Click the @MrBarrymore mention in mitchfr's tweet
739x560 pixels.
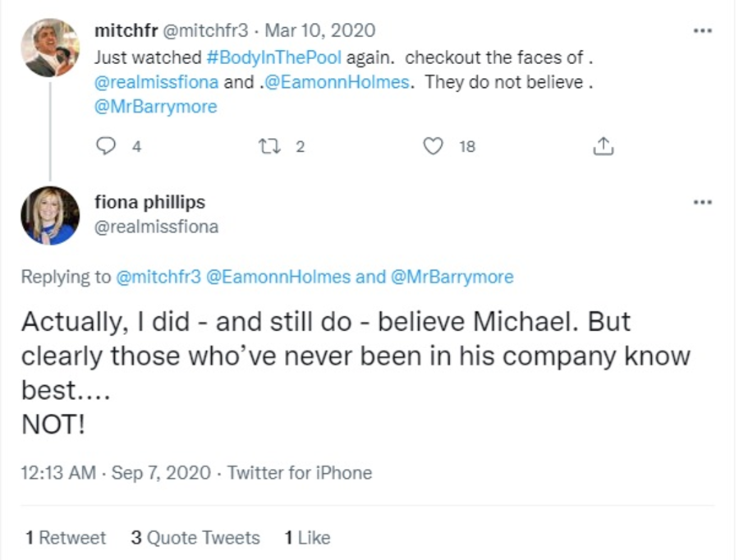[x=155, y=107]
